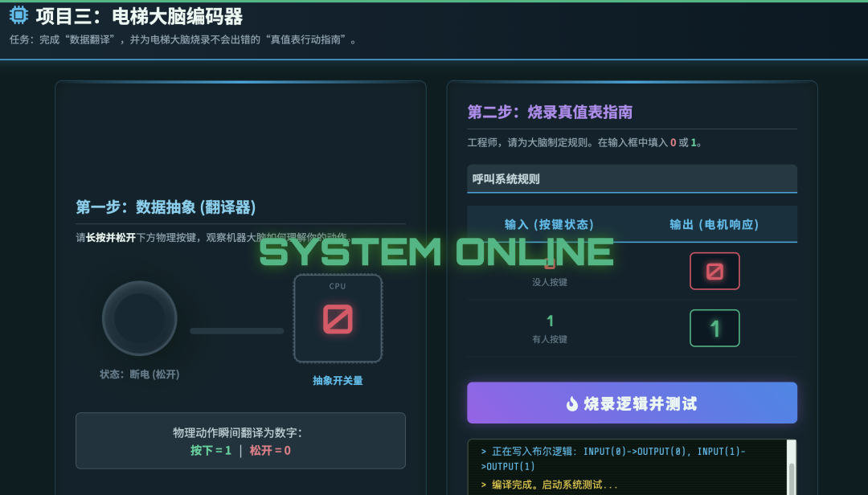Click the red ⊘ icon in the 没人按键 output box
The image size is (868, 495).
point(714,271)
